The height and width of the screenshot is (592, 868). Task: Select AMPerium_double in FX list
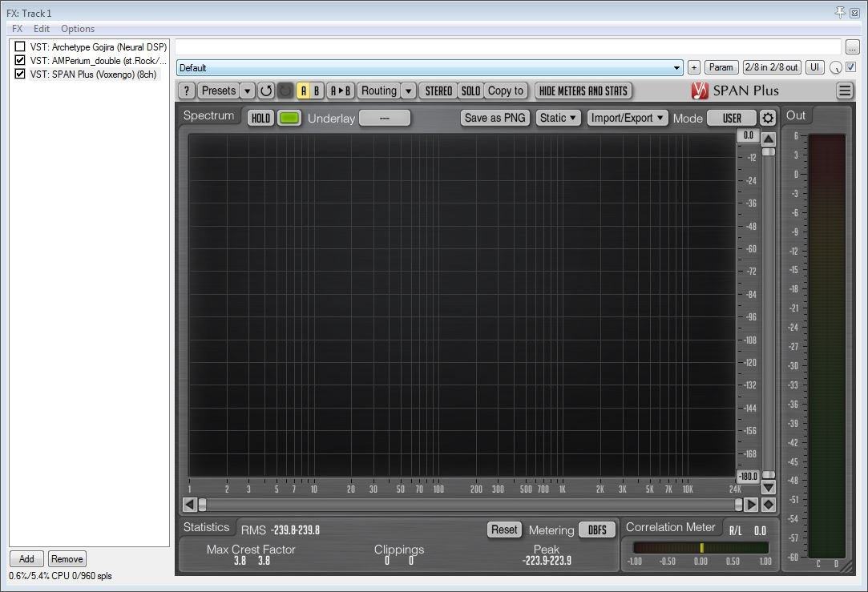tap(98, 60)
